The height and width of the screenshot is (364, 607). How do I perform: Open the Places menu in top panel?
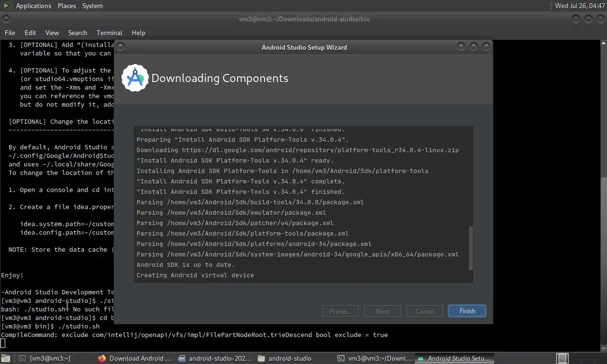[67, 6]
